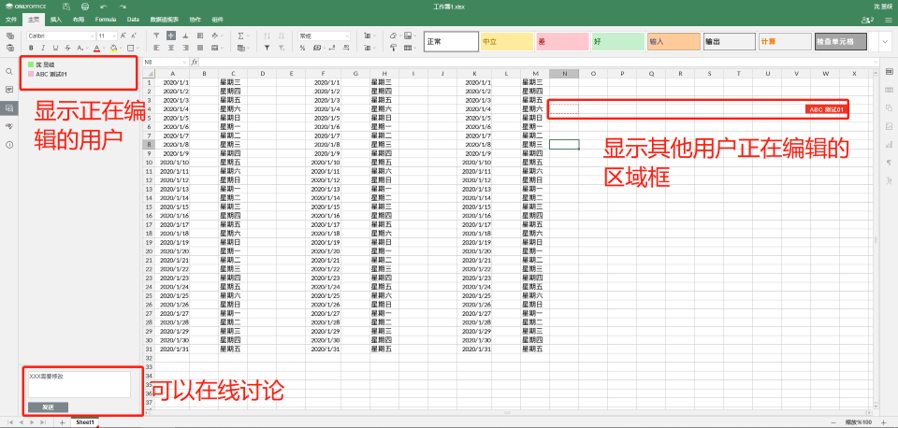This screenshot has width=898, height=428.
Task: Open the font size dropdown showing 11
Action: click(x=105, y=36)
